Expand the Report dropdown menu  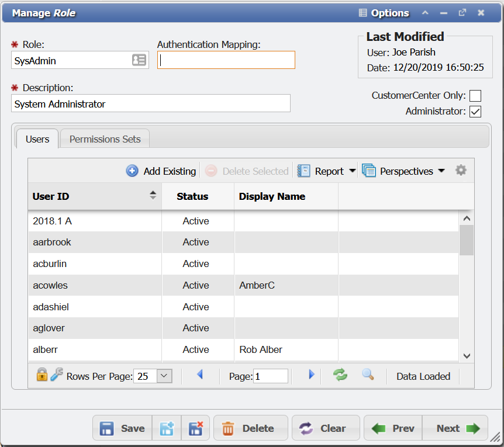coord(352,171)
